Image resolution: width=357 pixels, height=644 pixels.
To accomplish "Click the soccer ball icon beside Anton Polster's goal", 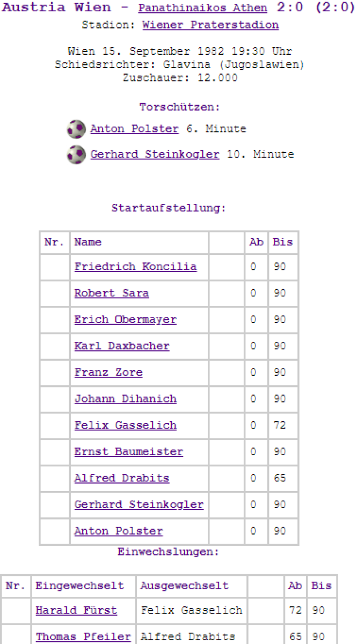I will click(76, 129).
